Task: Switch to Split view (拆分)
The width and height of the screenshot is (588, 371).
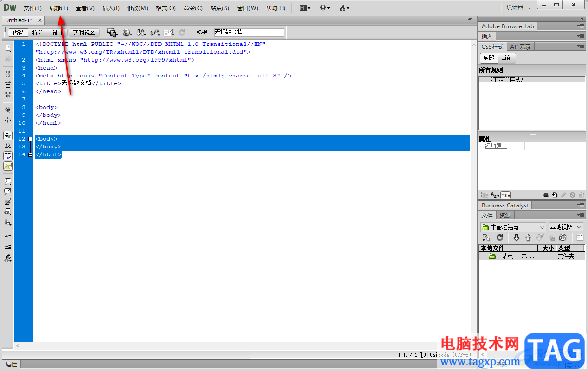Action: click(x=38, y=32)
